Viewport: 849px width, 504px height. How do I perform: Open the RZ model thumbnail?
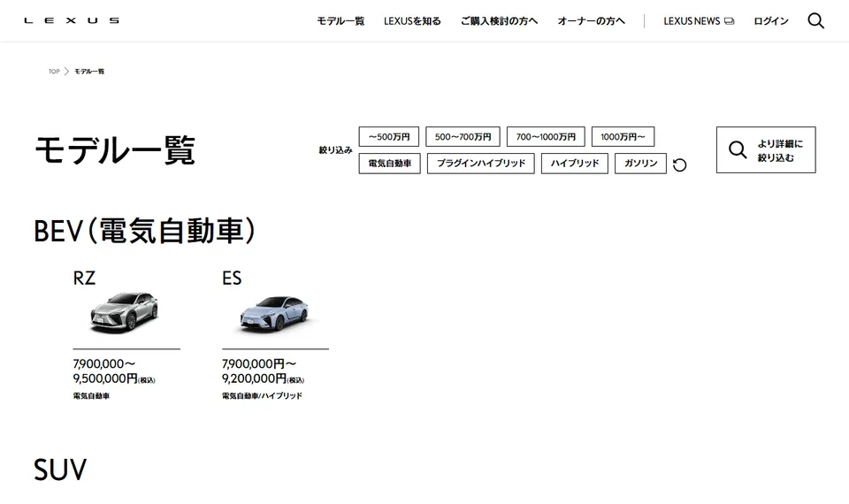(125, 312)
